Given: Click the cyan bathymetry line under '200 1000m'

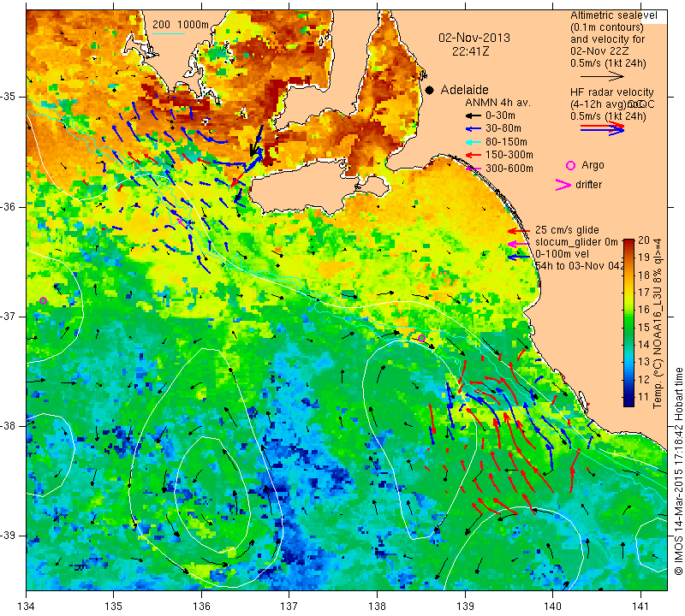Looking at the screenshot, I should 169,33.
